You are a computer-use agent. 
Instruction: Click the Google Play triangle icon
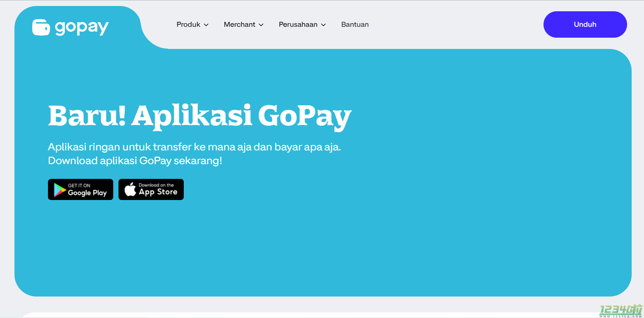pos(60,190)
